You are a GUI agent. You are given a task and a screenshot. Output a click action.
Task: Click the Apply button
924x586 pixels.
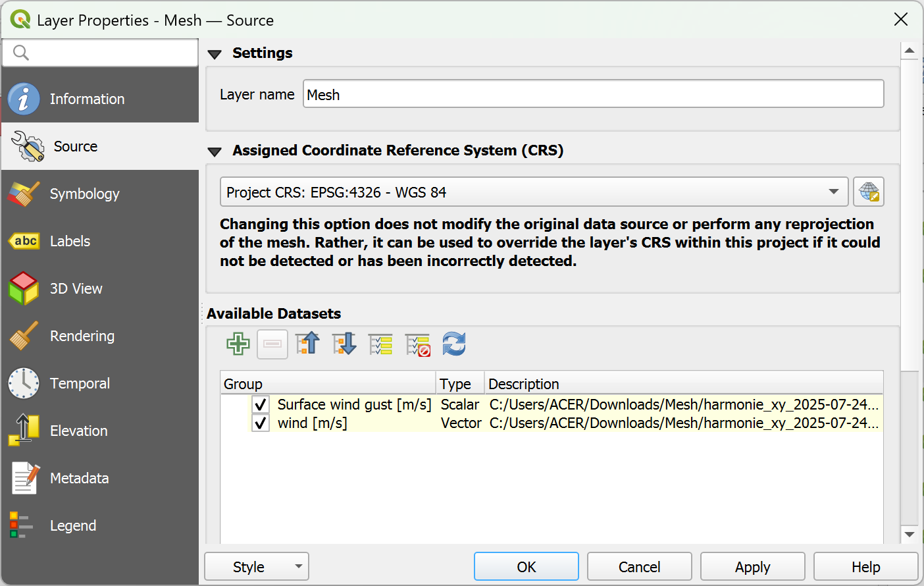coord(753,566)
